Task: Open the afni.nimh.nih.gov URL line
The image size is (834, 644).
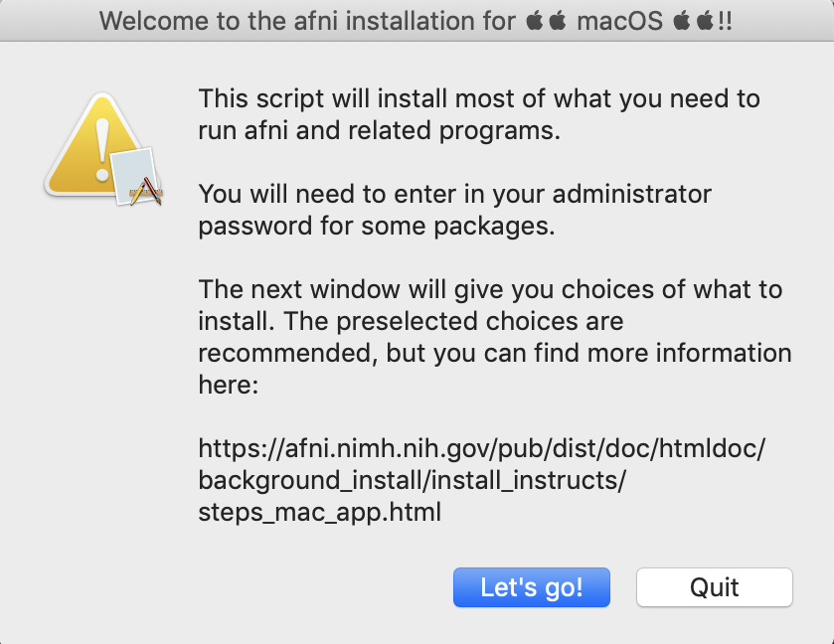Action: [482, 448]
